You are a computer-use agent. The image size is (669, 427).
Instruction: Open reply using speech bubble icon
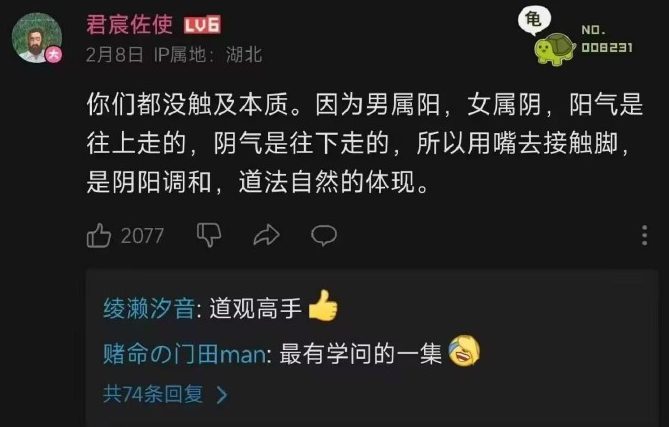324,235
